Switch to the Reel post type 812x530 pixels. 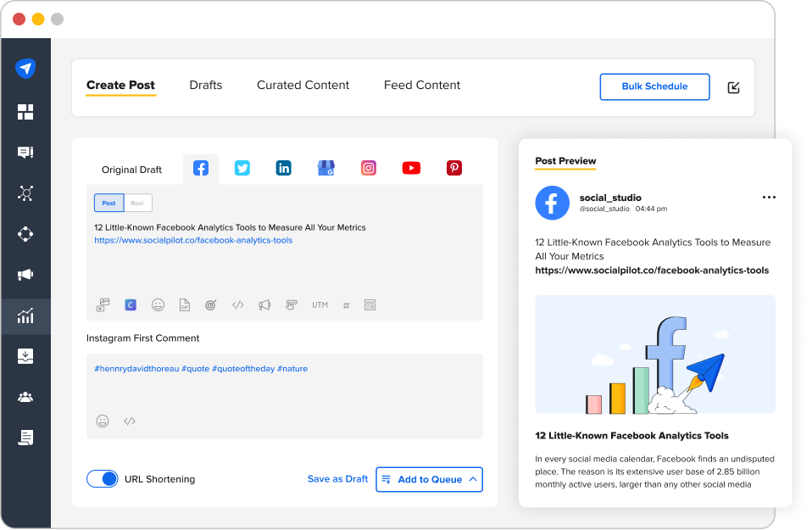coord(138,203)
